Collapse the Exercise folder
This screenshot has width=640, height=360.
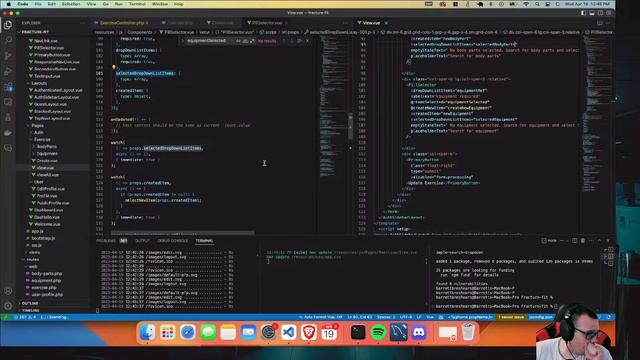tap(42, 140)
